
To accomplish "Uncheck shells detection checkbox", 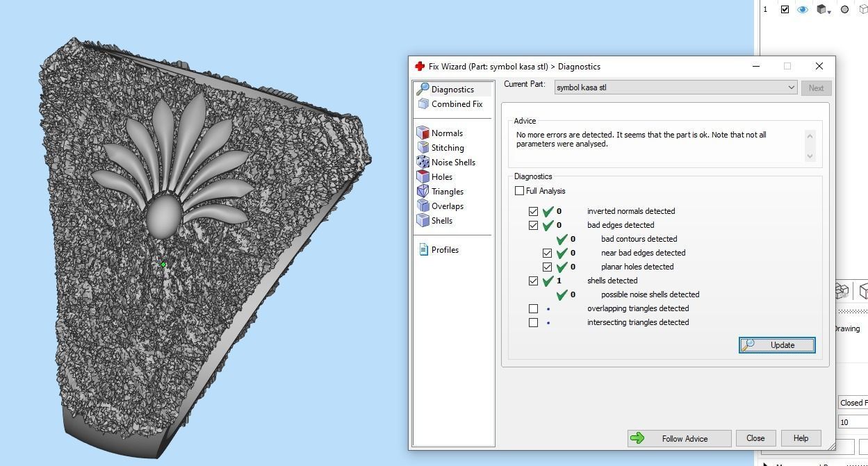I will pos(533,281).
